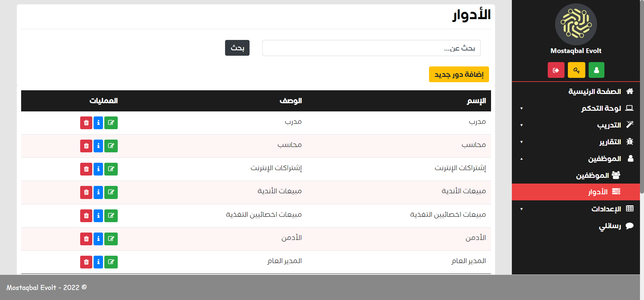The image size is (644, 300).
Task: View info for المدير العام role
Action: point(98,262)
